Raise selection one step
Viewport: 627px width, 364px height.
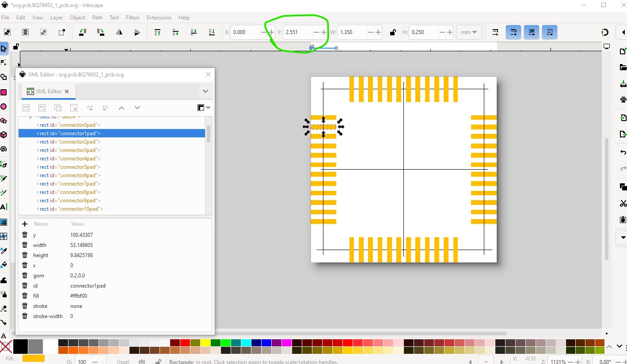point(175,32)
